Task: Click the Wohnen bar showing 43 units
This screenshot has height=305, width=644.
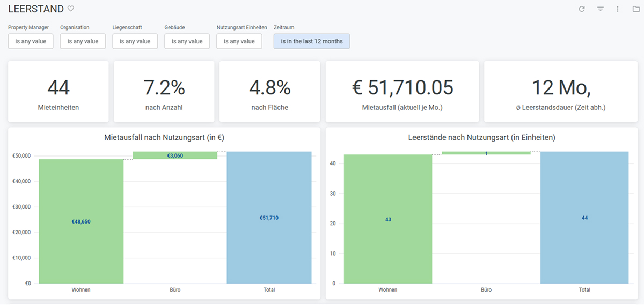Action: (x=388, y=219)
